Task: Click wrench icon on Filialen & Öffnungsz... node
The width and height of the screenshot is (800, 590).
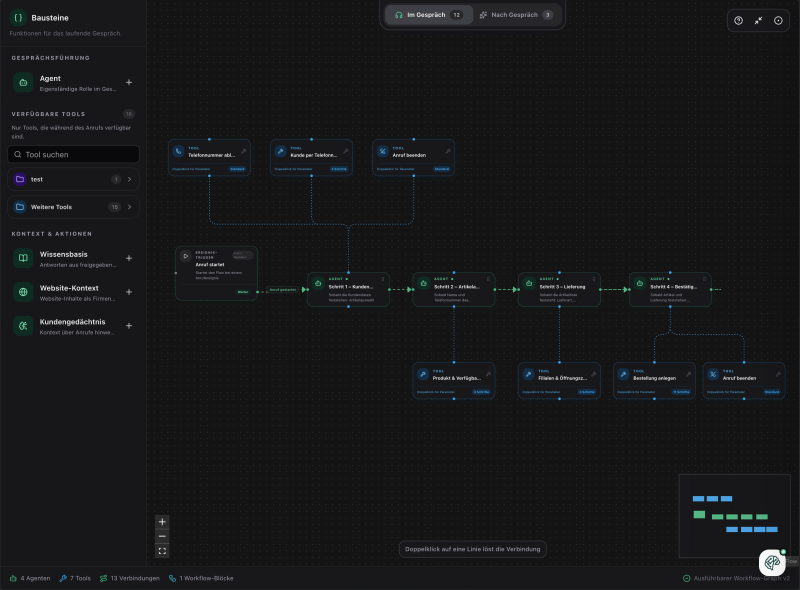Action: 528,374
